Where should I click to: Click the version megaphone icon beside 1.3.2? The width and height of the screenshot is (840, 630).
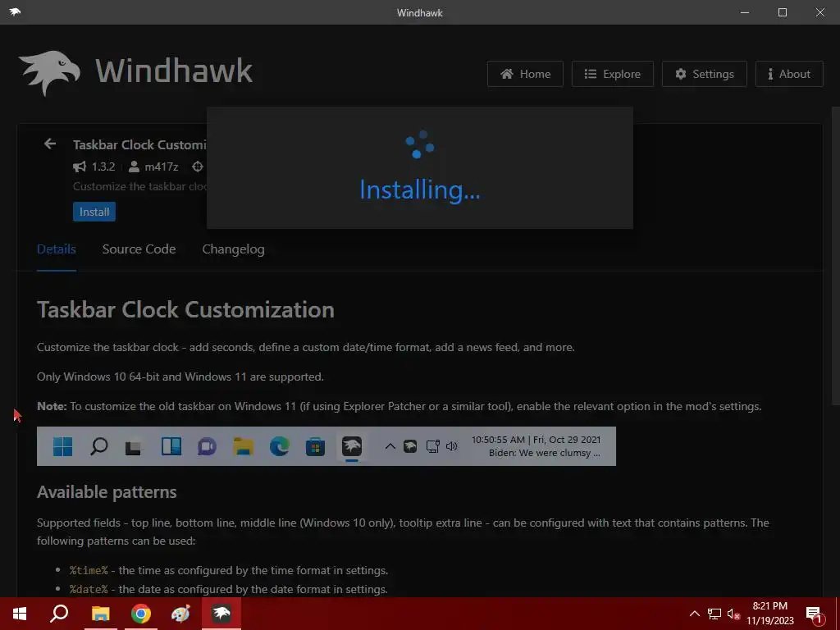pos(80,167)
